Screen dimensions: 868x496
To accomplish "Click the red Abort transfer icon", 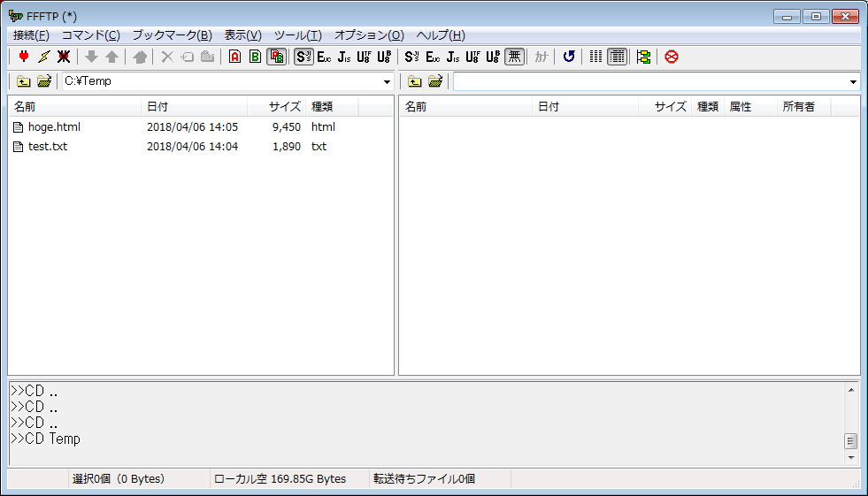I will 672,57.
